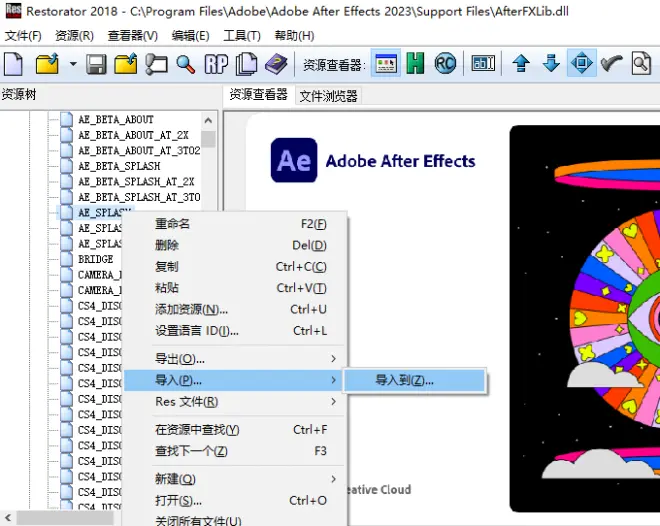Click the AE_BETA_ABOUT_AT_3TO2 file icon

66,150
